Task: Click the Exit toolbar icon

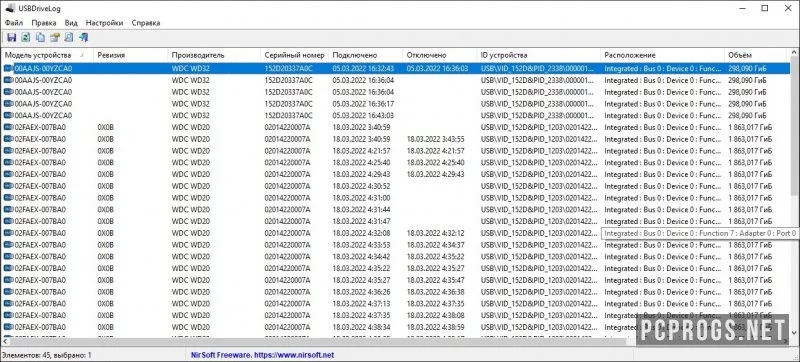Action: pos(84,38)
